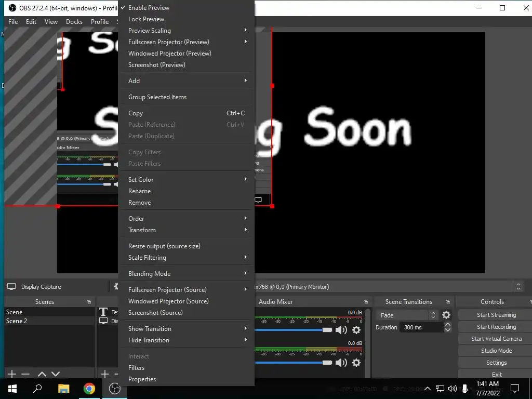Uncheck Enable Preview in the context menu
Viewport: 532px width, 399px height.
(187, 7)
